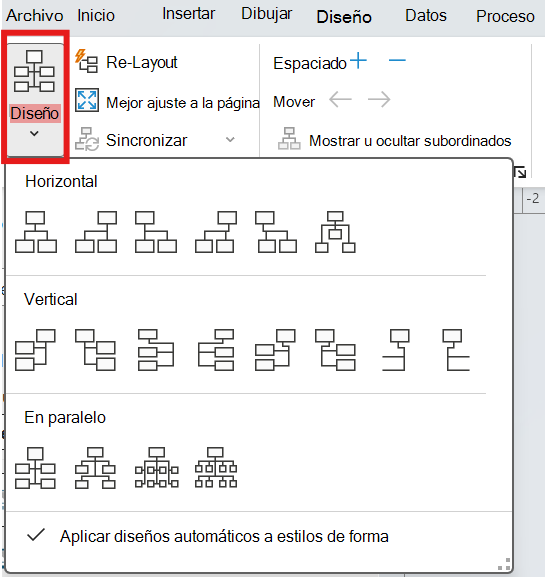545x577 pixels.
Task: Select fourth Horizontal layout option
Action: 216,232
